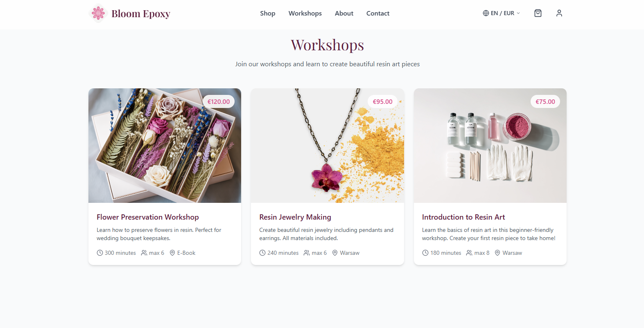Open the user account icon
Screen dimensions: 644x328
click(559, 13)
